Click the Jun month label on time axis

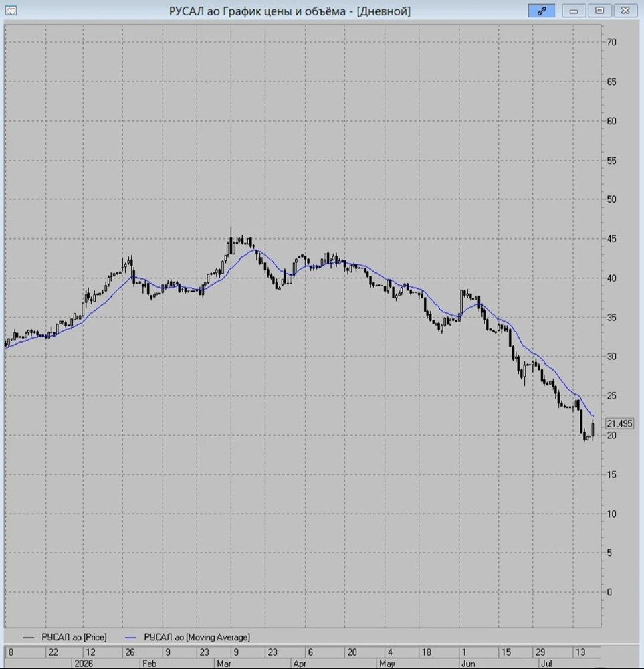pos(468,664)
